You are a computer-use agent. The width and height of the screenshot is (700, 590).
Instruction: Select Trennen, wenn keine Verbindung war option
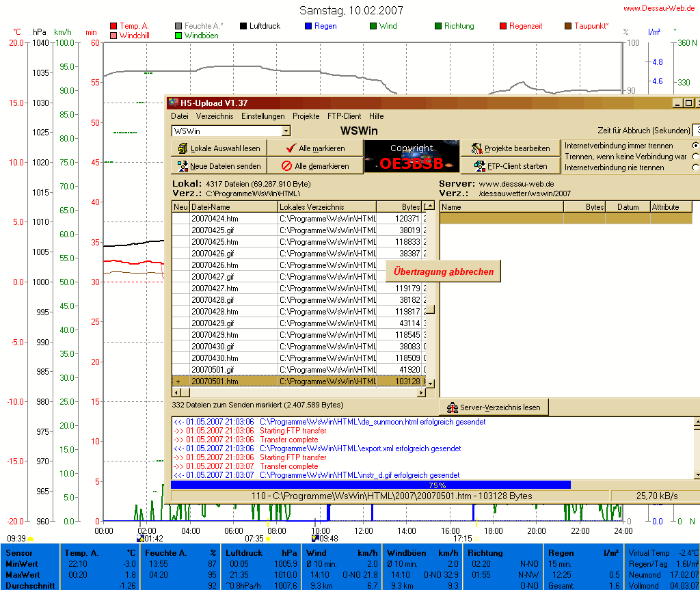click(696, 157)
